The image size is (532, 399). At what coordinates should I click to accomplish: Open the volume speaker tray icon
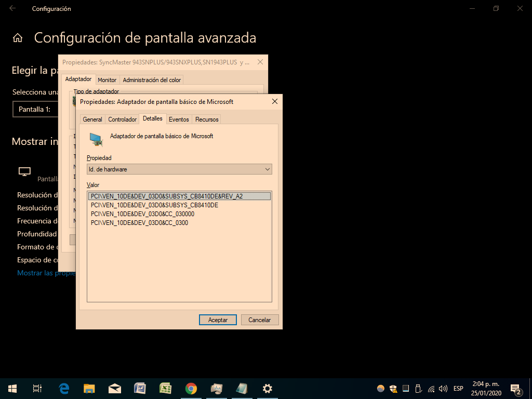pos(443,389)
